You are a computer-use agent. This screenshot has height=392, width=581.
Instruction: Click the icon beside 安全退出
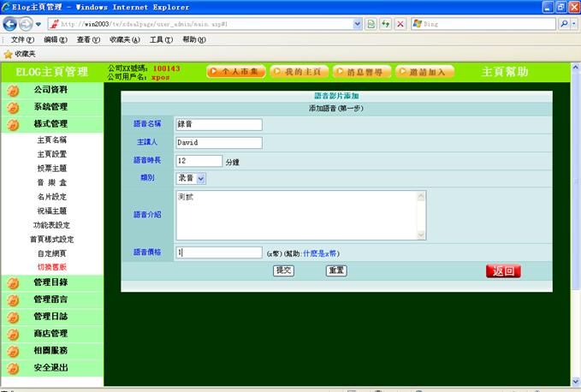[x=13, y=369]
